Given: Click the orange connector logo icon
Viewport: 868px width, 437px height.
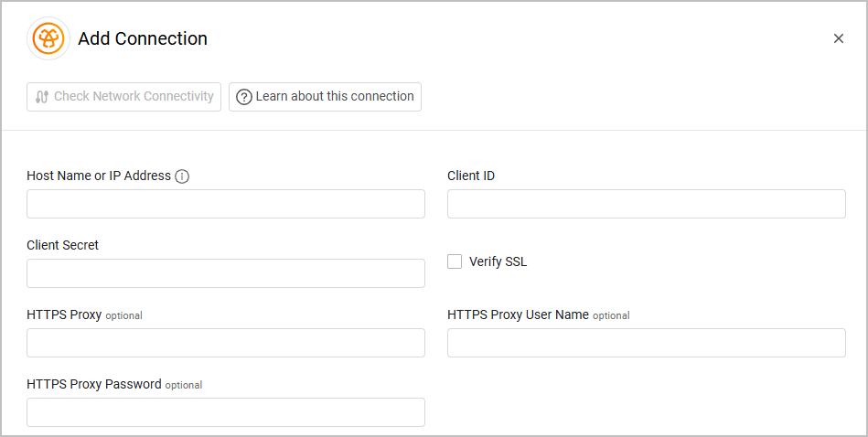Looking at the screenshot, I should [x=48, y=38].
